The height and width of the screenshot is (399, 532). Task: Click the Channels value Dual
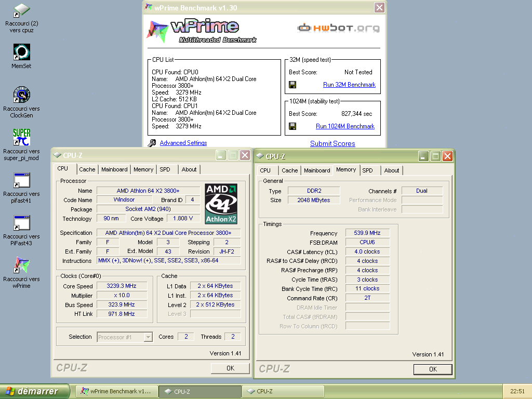tap(422, 191)
